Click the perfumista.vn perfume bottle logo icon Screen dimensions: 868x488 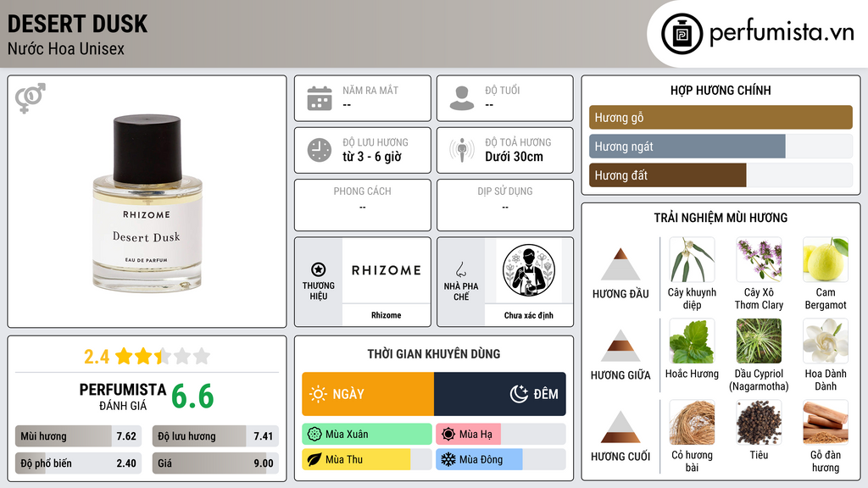682,34
